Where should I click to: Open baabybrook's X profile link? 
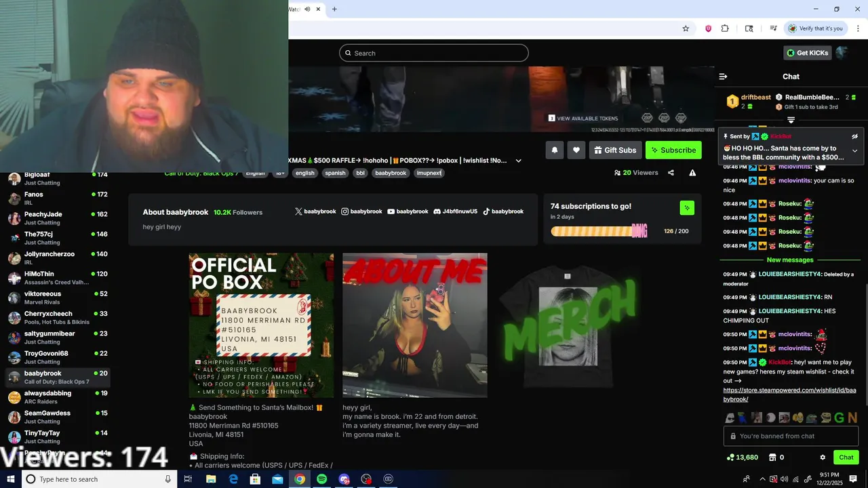pos(315,211)
